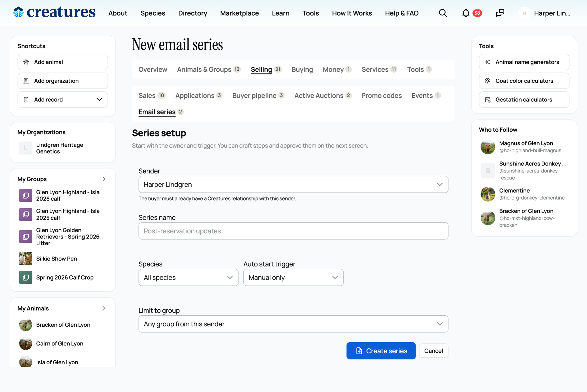The image size is (587, 392).
Task: Expand My Animals chevron arrow
Action: click(104, 309)
